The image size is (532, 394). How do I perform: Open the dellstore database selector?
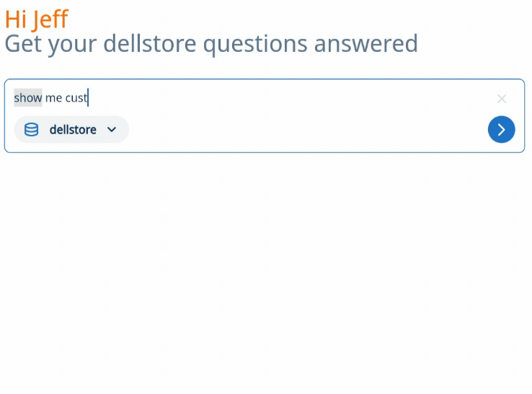point(71,130)
